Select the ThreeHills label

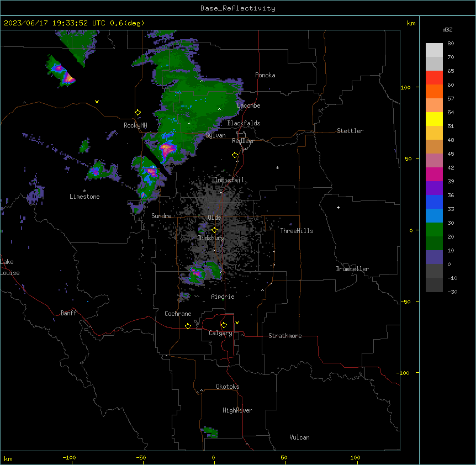[297, 231]
